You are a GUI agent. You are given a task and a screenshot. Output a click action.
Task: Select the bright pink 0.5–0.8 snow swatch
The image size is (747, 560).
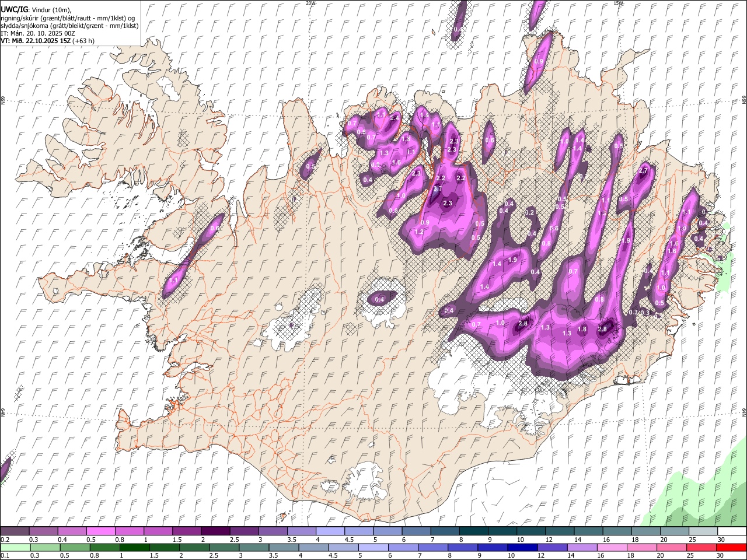coord(100,531)
